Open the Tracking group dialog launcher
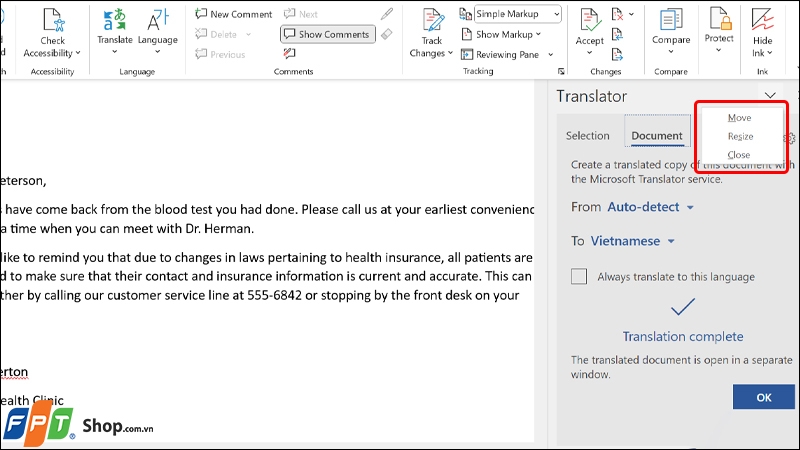 click(561, 71)
